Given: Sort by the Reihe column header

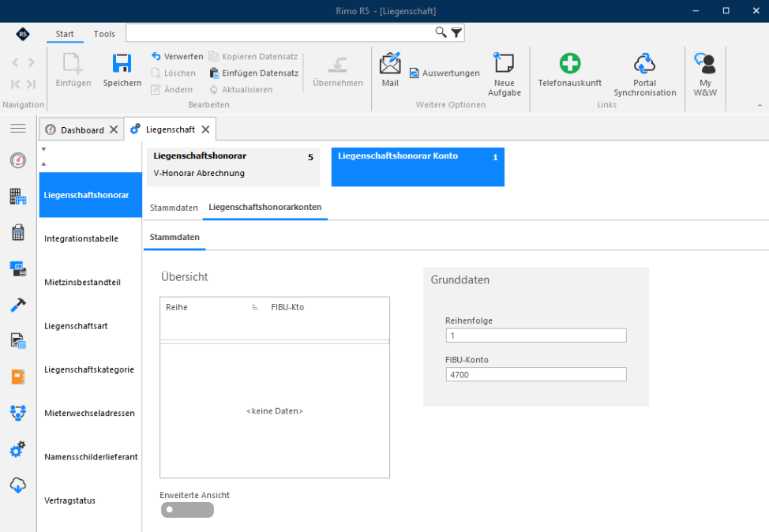Looking at the screenshot, I should [x=177, y=307].
